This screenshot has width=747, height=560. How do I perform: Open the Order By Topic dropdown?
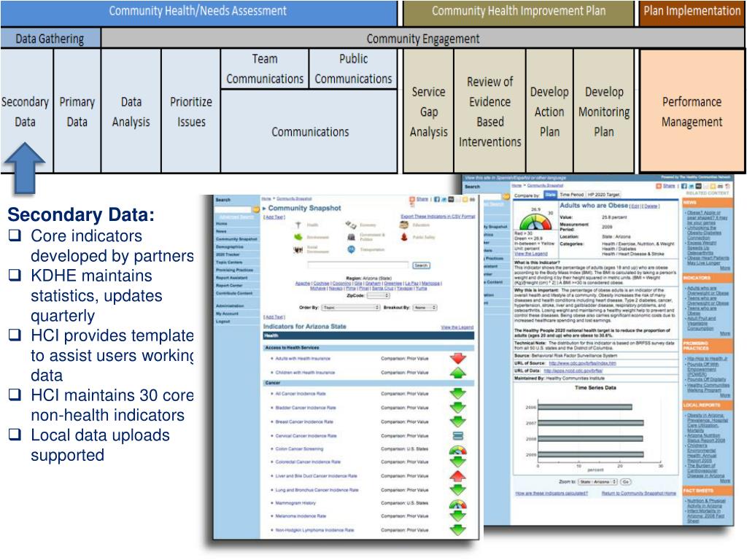[x=351, y=308]
